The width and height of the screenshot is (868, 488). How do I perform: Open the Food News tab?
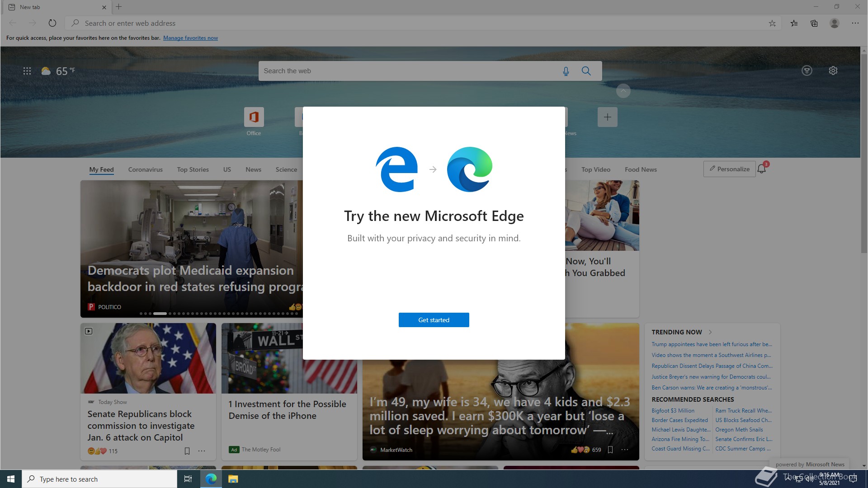[641, 169]
